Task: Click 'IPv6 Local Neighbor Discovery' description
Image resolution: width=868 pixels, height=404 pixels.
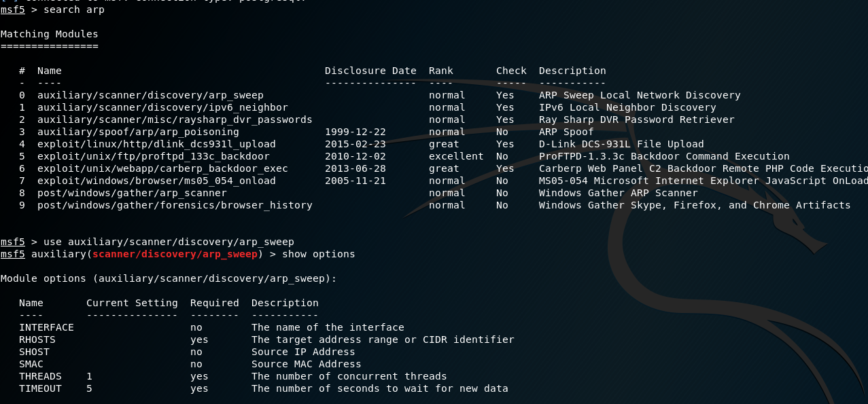Action: tap(627, 107)
